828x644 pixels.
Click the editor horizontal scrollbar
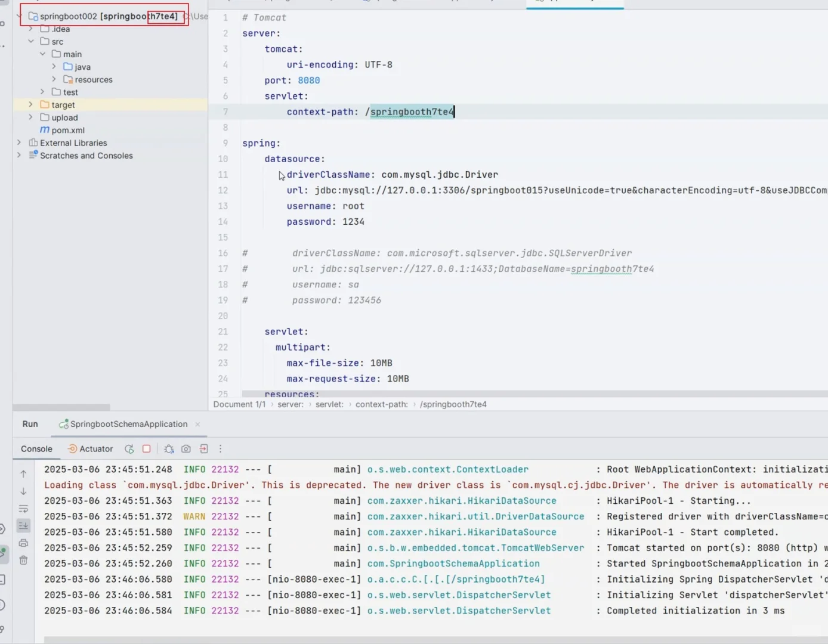[x=535, y=394]
